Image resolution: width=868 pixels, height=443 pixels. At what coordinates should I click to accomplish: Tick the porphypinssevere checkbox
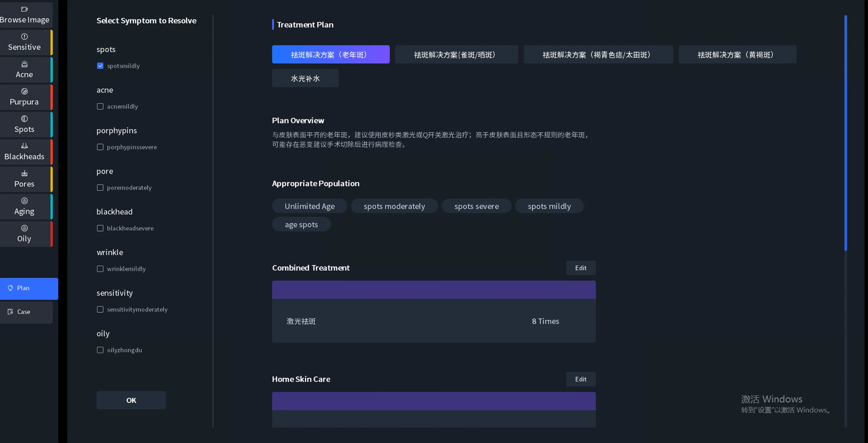pyautogui.click(x=100, y=147)
